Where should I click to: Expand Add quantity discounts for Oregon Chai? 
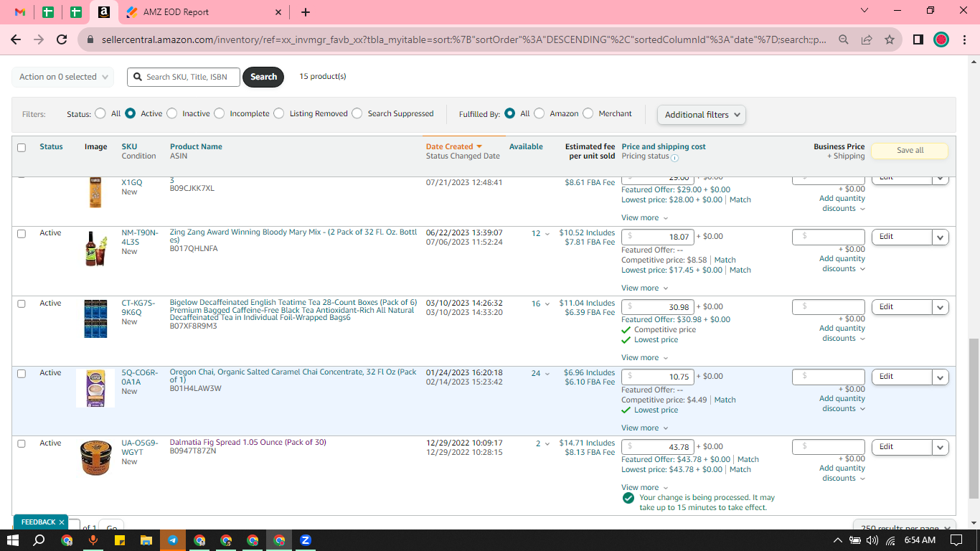pyautogui.click(x=842, y=403)
